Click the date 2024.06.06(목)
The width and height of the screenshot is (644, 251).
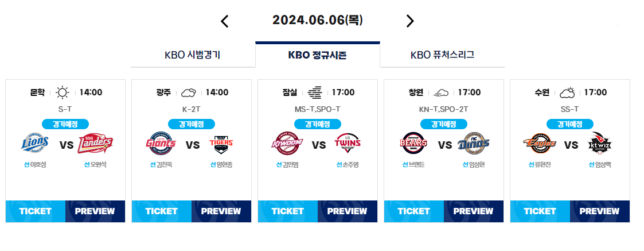pos(318,20)
